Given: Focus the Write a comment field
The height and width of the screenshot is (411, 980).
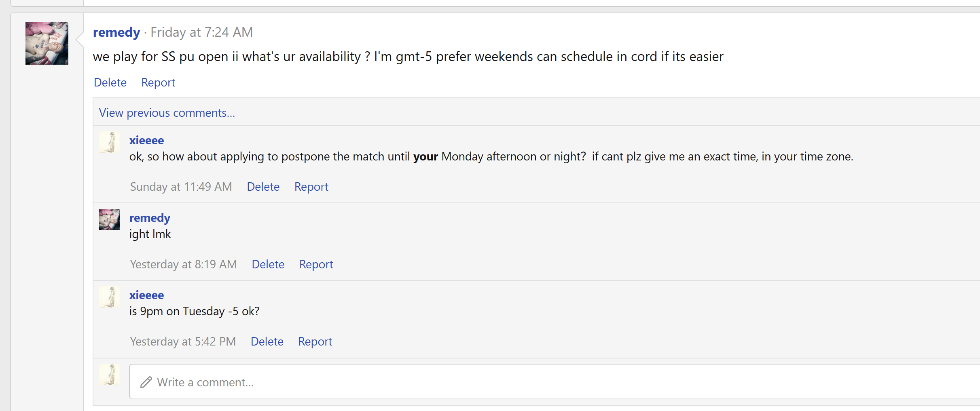Looking at the screenshot, I should pos(526,382).
